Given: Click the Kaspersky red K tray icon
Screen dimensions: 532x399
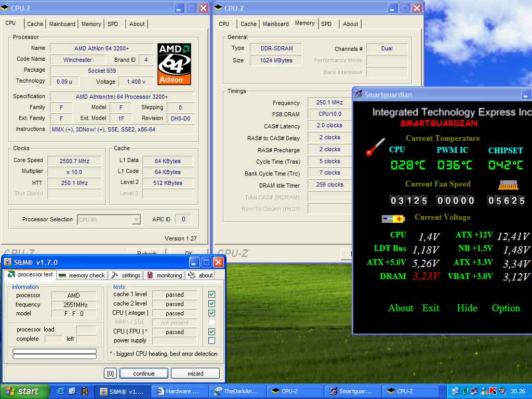Looking at the screenshot, I should coord(493,391).
